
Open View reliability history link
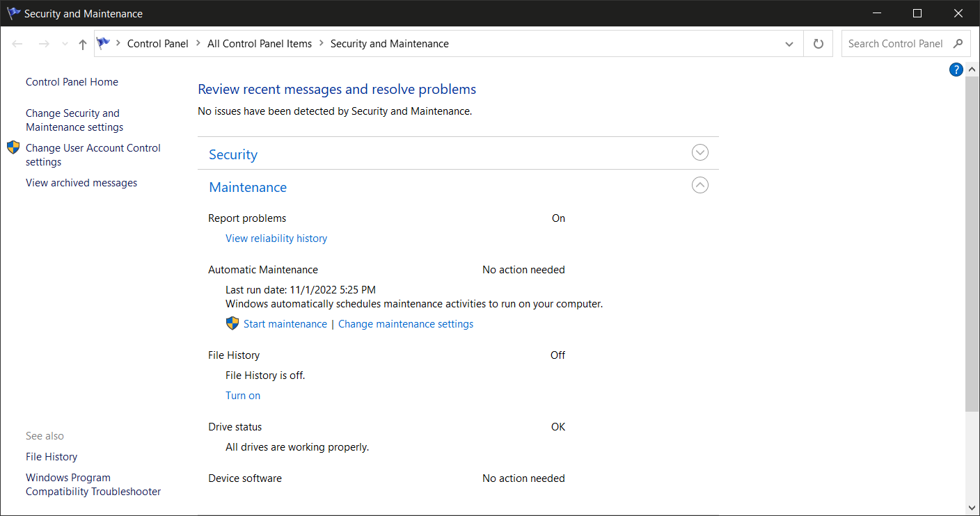[276, 239]
